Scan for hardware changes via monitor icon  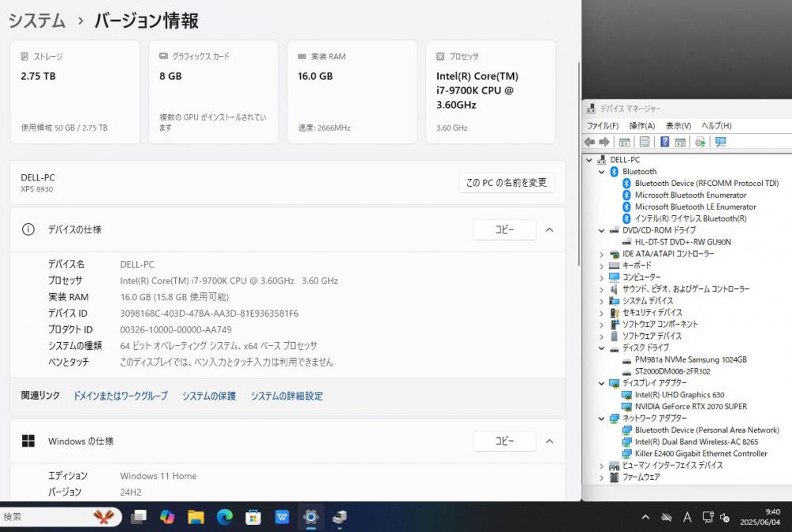(x=720, y=142)
